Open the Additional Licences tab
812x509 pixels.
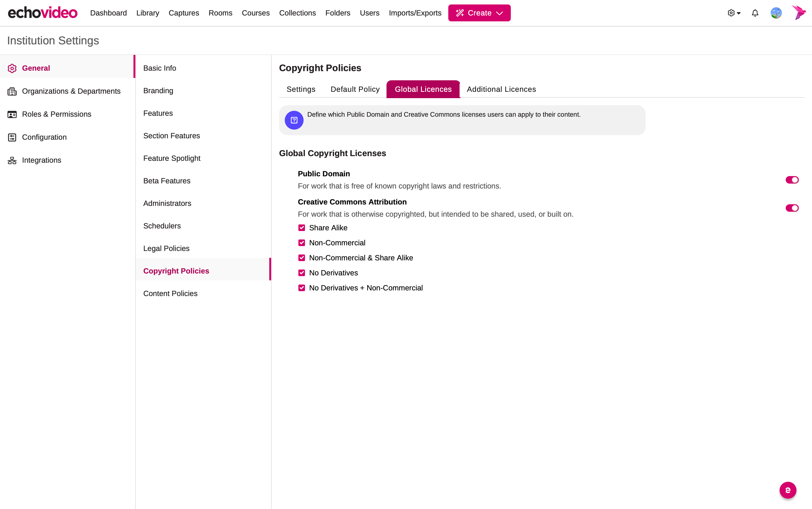click(501, 89)
